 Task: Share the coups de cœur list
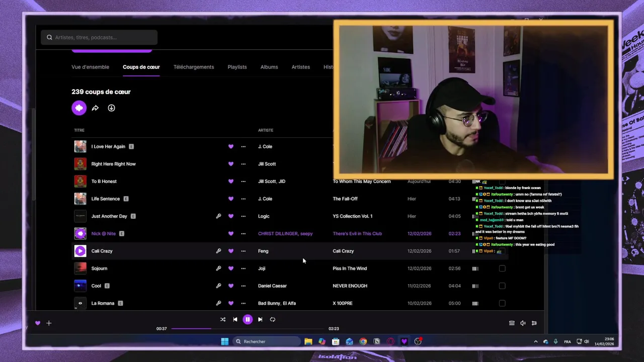click(x=95, y=108)
